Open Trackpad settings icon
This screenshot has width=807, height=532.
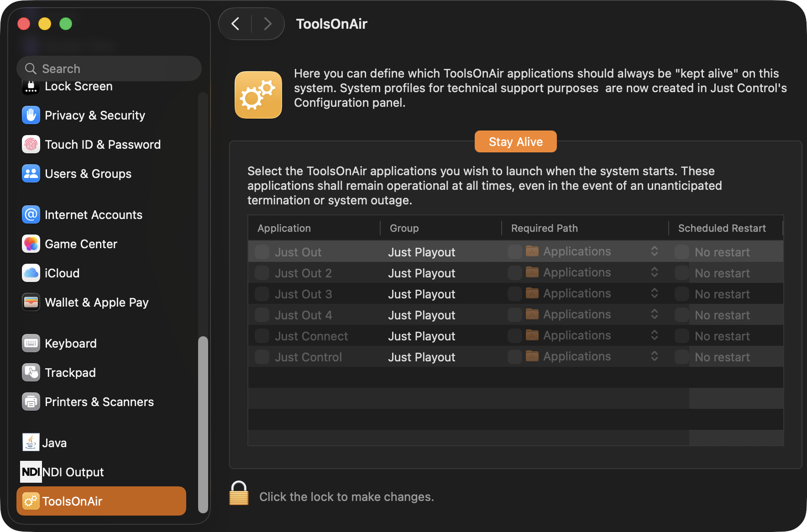click(x=31, y=373)
